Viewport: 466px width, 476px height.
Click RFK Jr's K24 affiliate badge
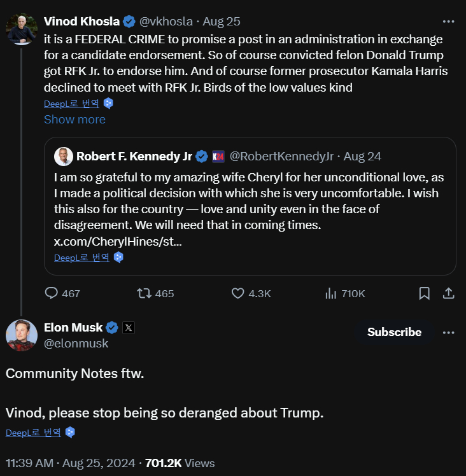tap(218, 156)
